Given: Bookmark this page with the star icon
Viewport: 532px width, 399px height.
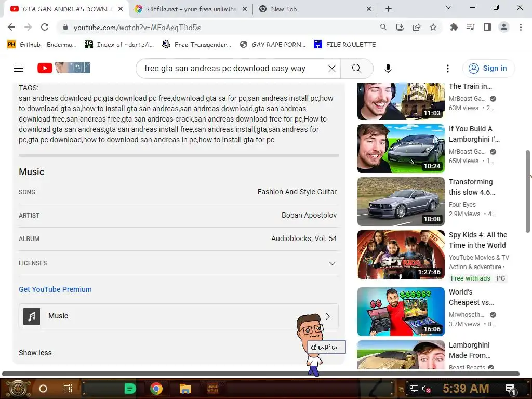Looking at the screenshot, I should click(433, 27).
